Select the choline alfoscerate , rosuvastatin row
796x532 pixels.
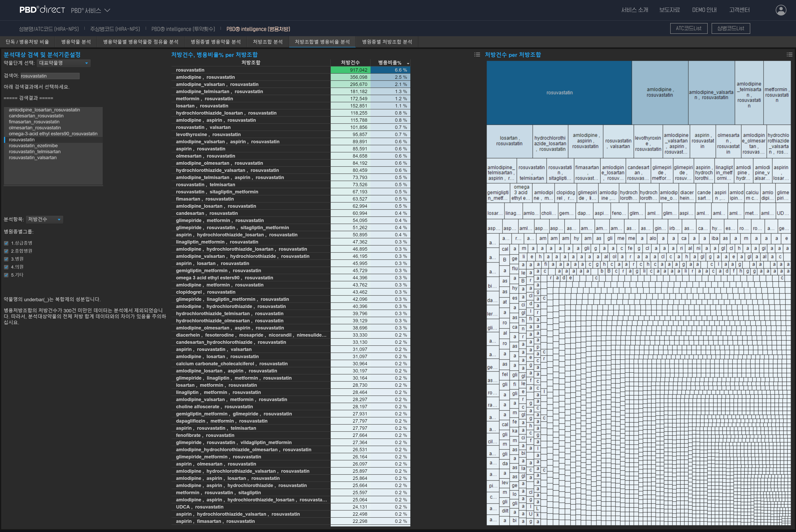pyautogui.click(x=291, y=407)
